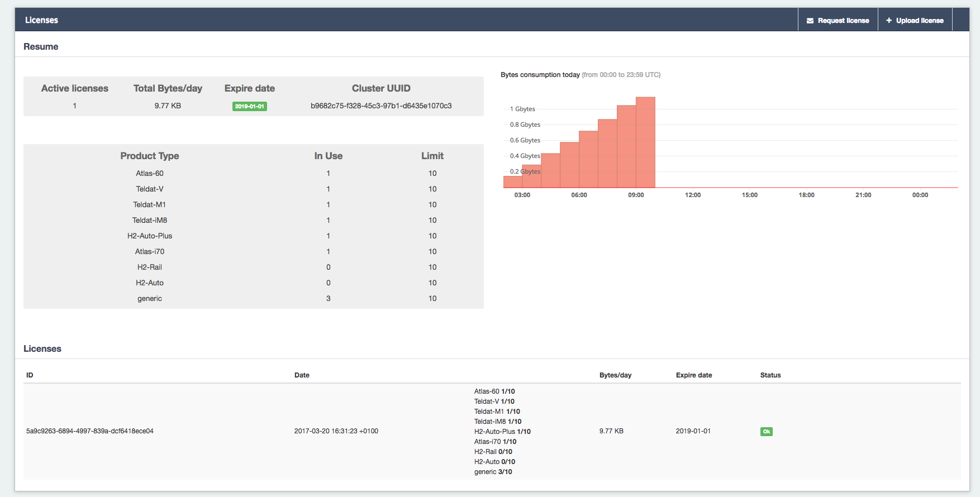
Task: Click the In Use value 3 for generic
Action: click(x=329, y=298)
